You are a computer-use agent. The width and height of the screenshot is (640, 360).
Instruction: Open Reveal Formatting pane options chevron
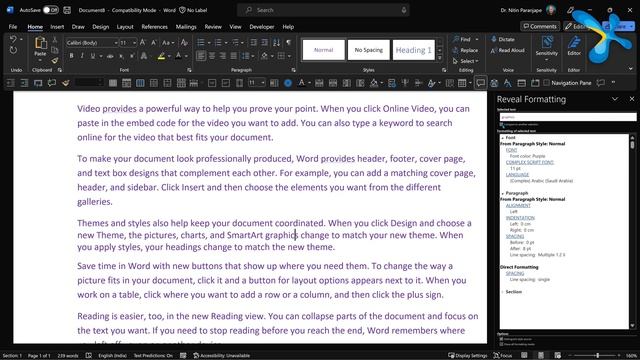tap(615, 99)
